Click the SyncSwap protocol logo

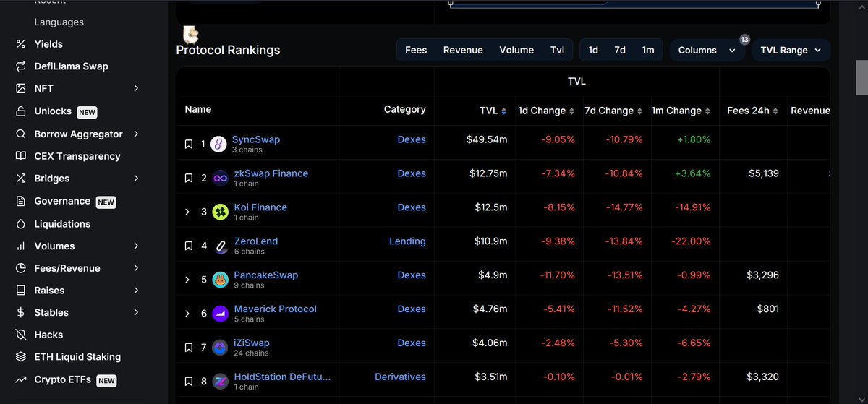tap(218, 145)
